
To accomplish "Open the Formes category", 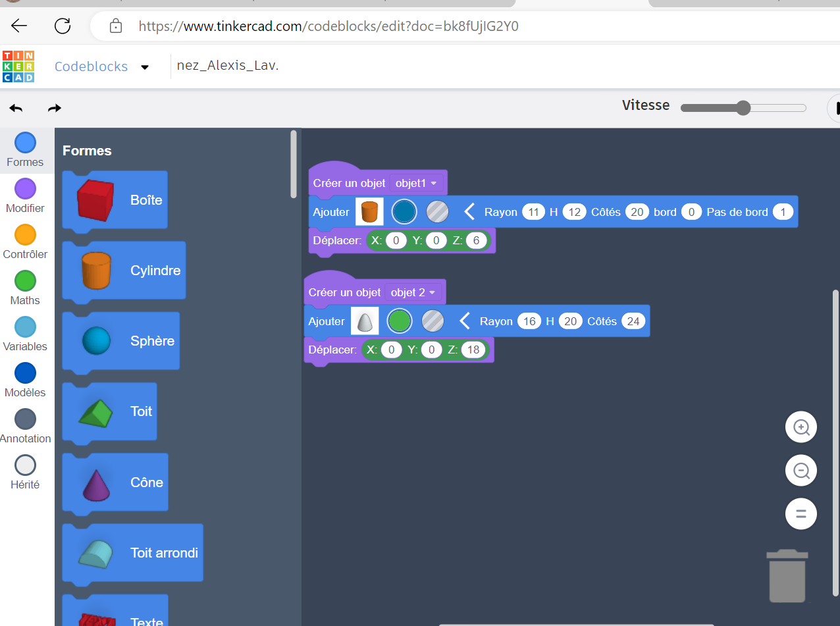I will click(x=25, y=150).
